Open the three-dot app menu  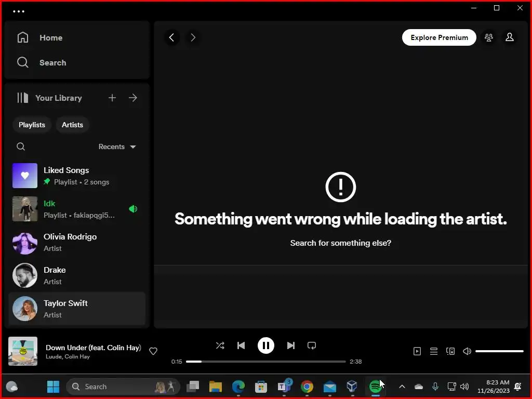(18, 11)
